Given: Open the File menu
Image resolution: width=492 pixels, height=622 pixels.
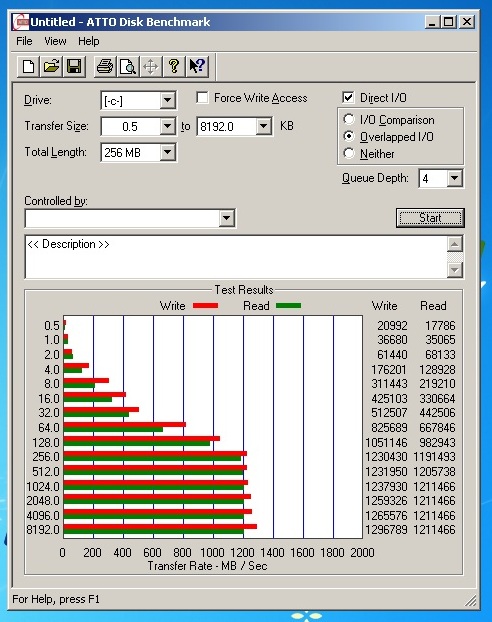Looking at the screenshot, I should click(24, 41).
